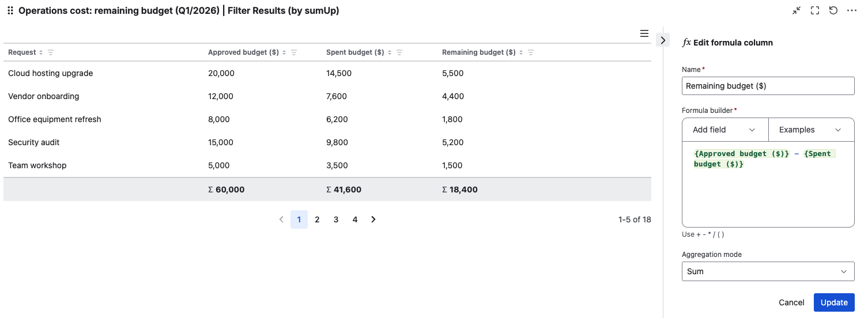The width and height of the screenshot is (868, 318).
Task: Click the approved budget value 20,000
Action: [x=221, y=73]
